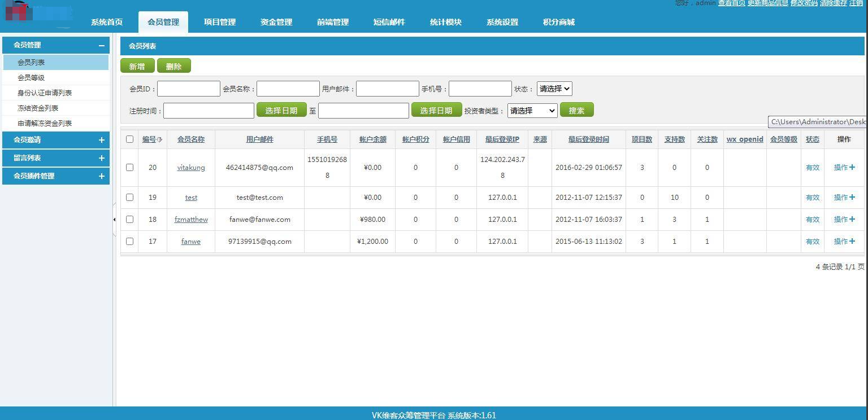Check the checkbox for member vitakung

tap(129, 168)
